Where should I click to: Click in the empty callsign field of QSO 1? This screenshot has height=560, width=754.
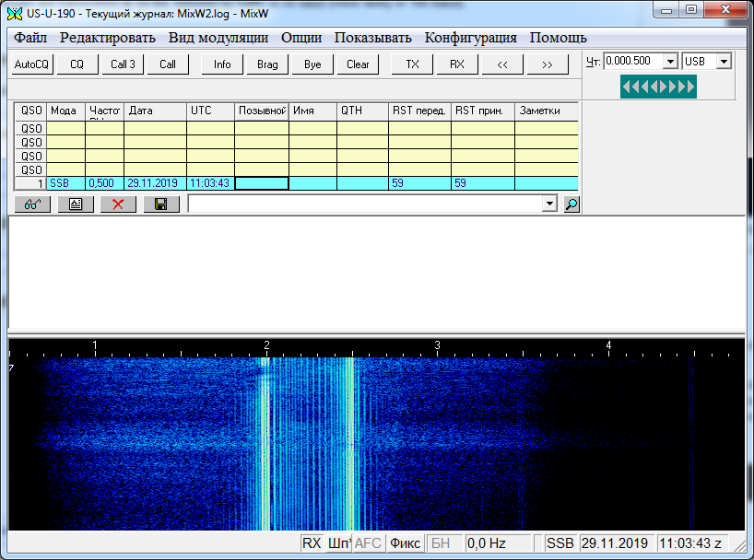[x=262, y=183]
